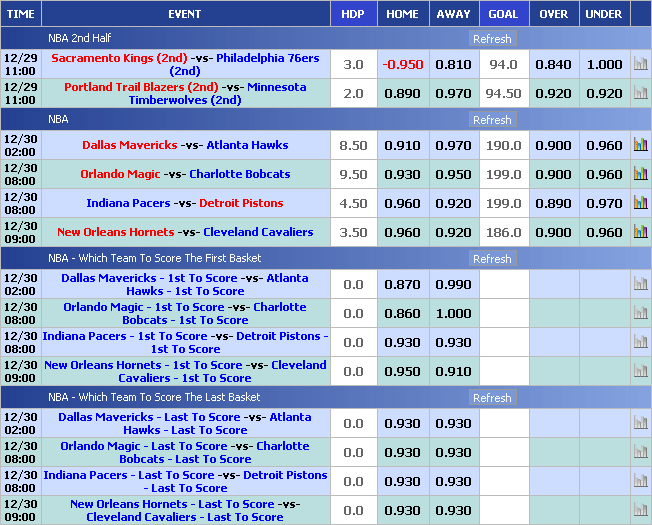Choose home odds 0.870 for Dallas 1st To Score
This screenshot has height=525, width=652.
click(x=402, y=284)
